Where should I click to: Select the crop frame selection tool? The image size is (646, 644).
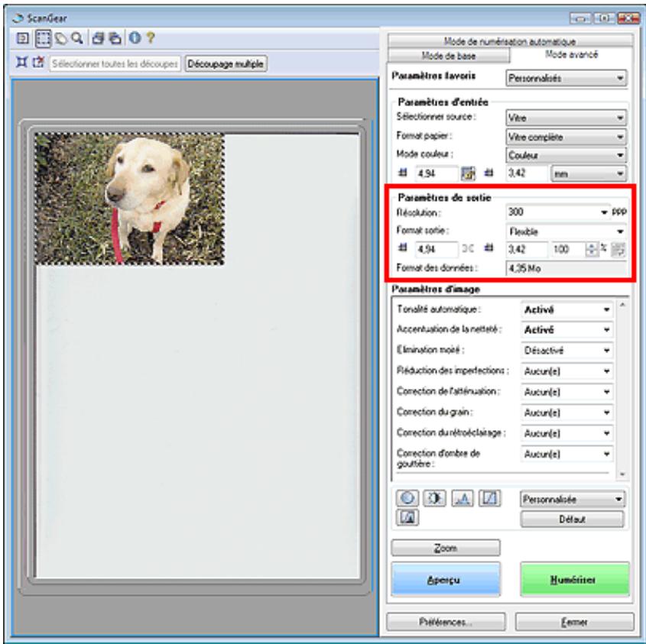(x=43, y=39)
